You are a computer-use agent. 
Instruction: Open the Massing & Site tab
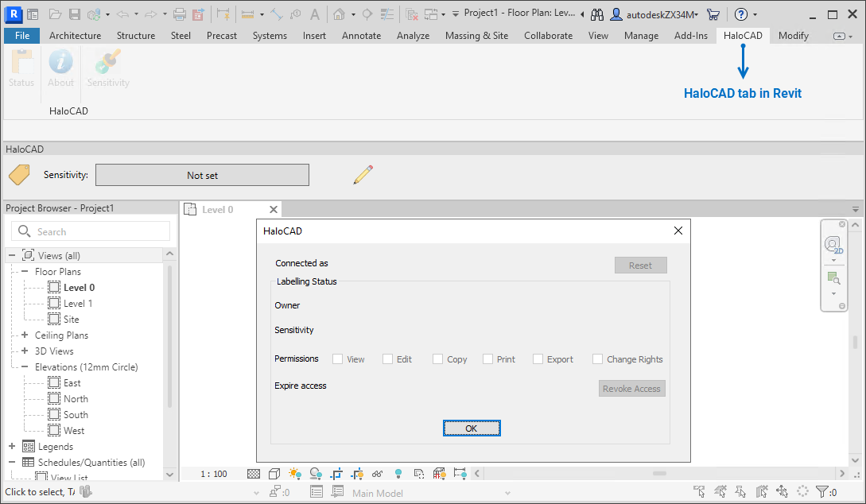[x=476, y=35]
